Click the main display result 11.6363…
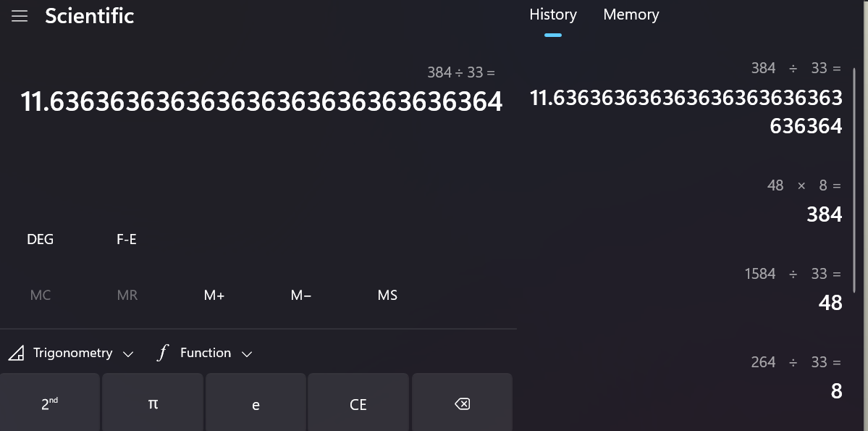The width and height of the screenshot is (868, 431). (261, 102)
